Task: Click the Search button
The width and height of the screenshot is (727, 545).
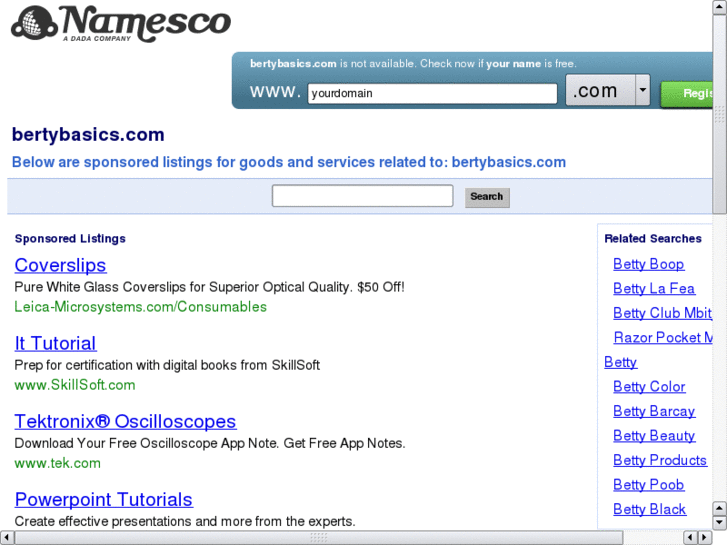Action: point(487,197)
